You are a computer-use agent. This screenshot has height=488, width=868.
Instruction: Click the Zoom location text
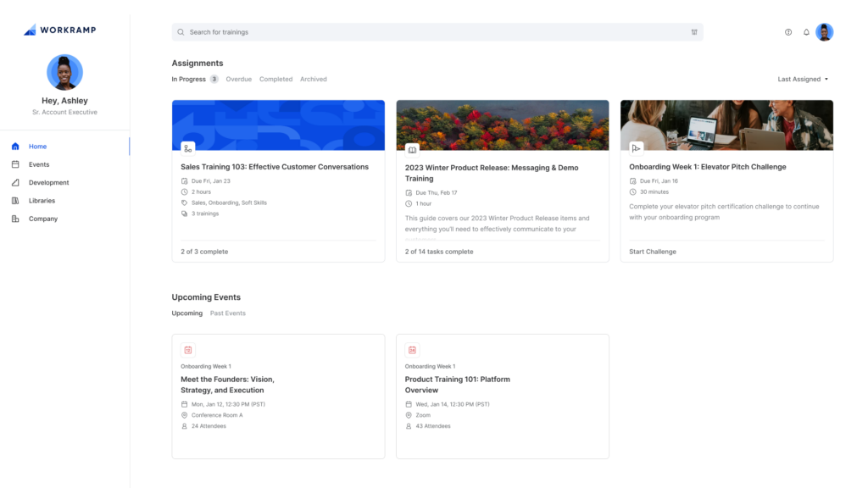pos(423,415)
